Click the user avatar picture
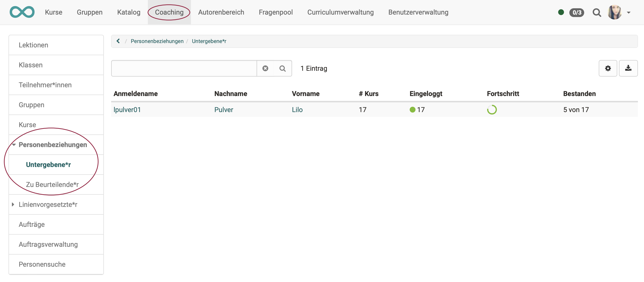Screen dimensions: 644x282 tap(615, 12)
